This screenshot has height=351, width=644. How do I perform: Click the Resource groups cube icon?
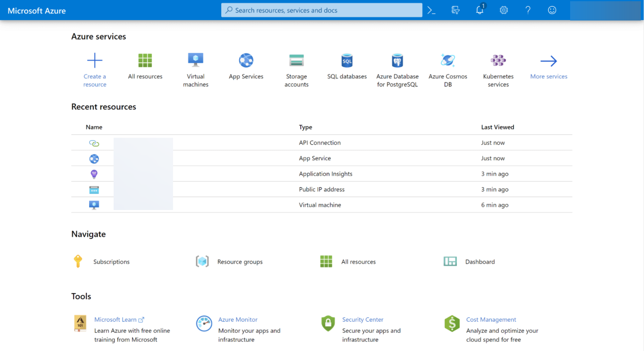pos(202,261)
